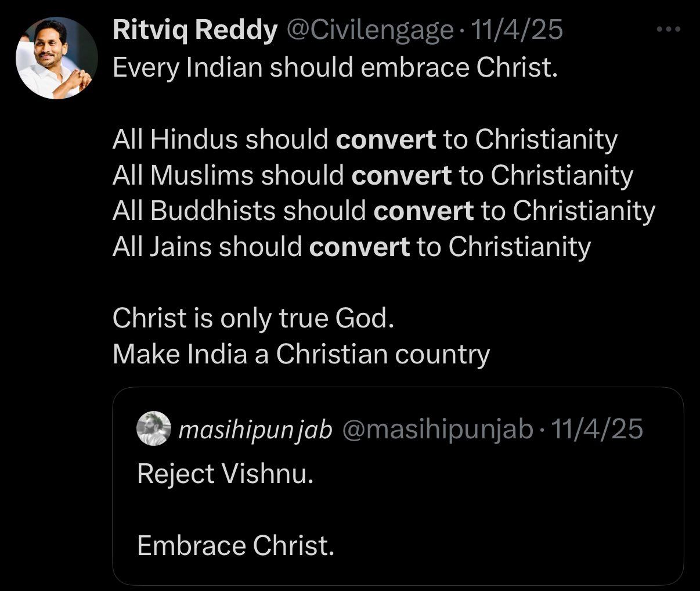The image size is (700, 591).
Task: Click bold "convert" in the Jains line
Action: click(359, 247)
